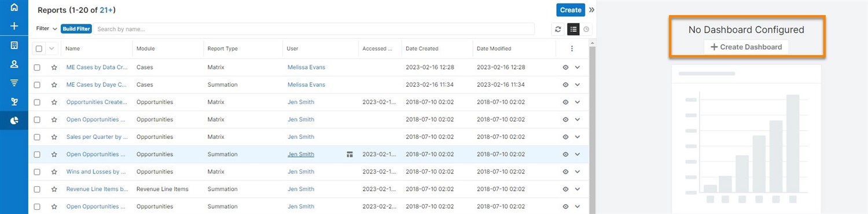This screenshot has height=214, width=868.
Task: Open the quick create plus icon in sidebar
Action: tap(14, 26)
